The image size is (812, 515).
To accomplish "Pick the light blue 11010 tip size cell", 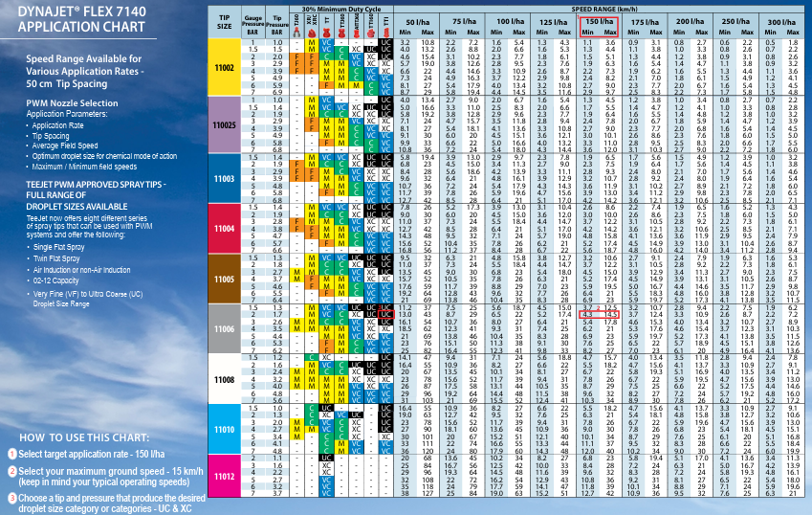I will click(x=224, y=429).
